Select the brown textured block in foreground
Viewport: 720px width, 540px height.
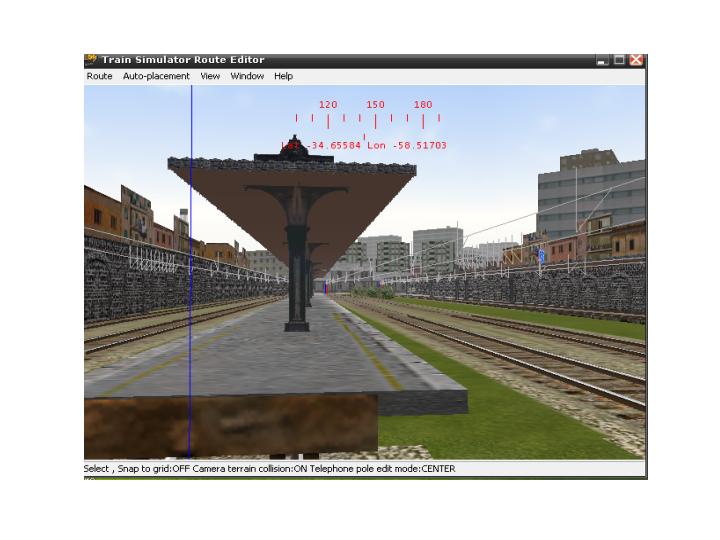(x=230, y=425)
